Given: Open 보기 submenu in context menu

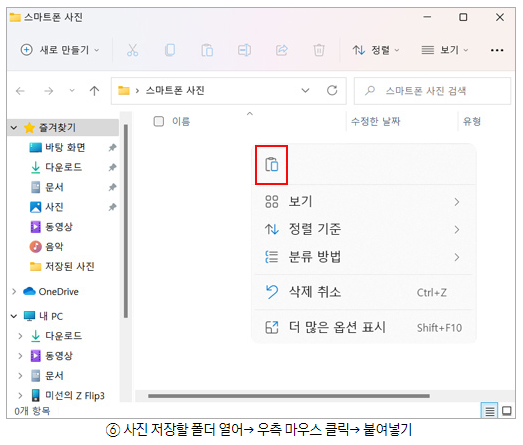Looking at the screenshot, I should pyautogui.click(x=364, y=201).
